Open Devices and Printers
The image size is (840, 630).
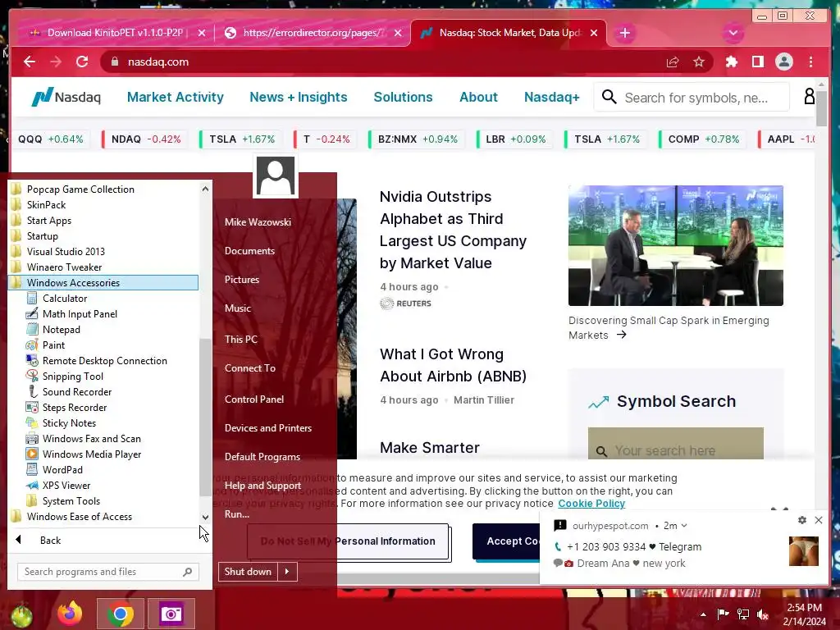tap(268, 428)
